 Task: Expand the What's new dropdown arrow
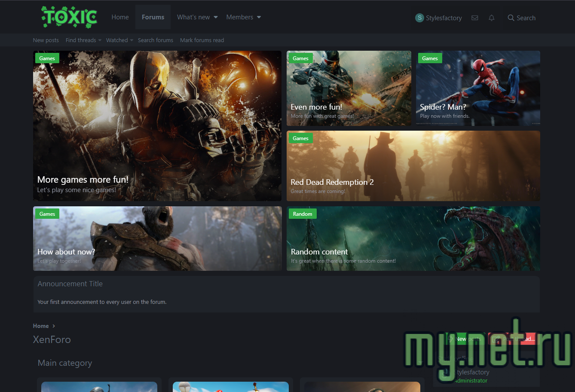216,17
